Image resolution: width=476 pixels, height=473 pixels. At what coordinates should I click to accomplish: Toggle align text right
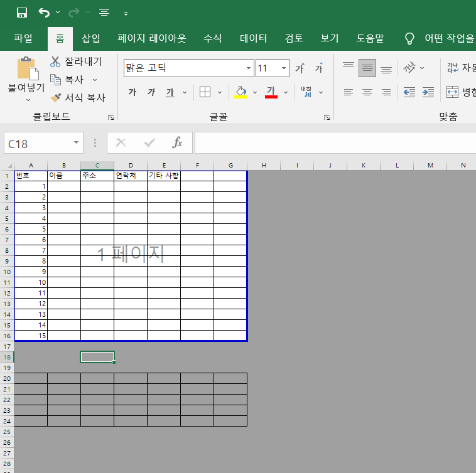(x=386, y=92)
